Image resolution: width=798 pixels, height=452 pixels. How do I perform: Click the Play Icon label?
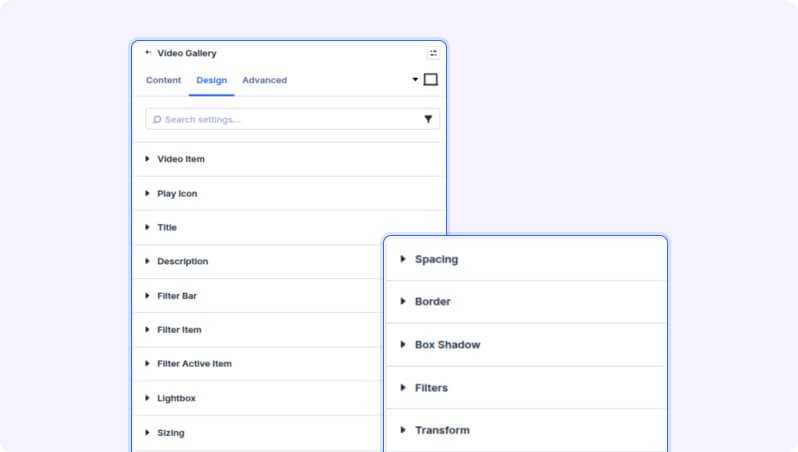177,193
